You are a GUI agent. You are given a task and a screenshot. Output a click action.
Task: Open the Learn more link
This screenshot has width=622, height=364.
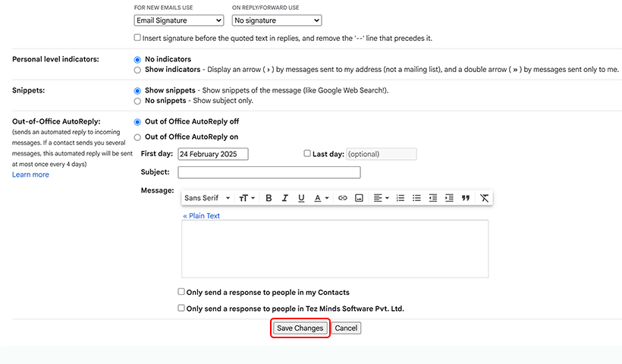pyautogui.click(x=30, y=174)
